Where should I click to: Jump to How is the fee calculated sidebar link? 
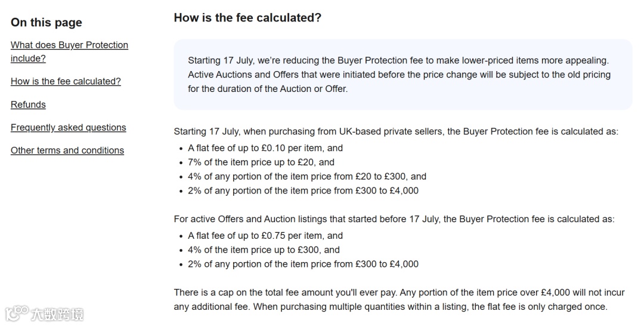66,81
